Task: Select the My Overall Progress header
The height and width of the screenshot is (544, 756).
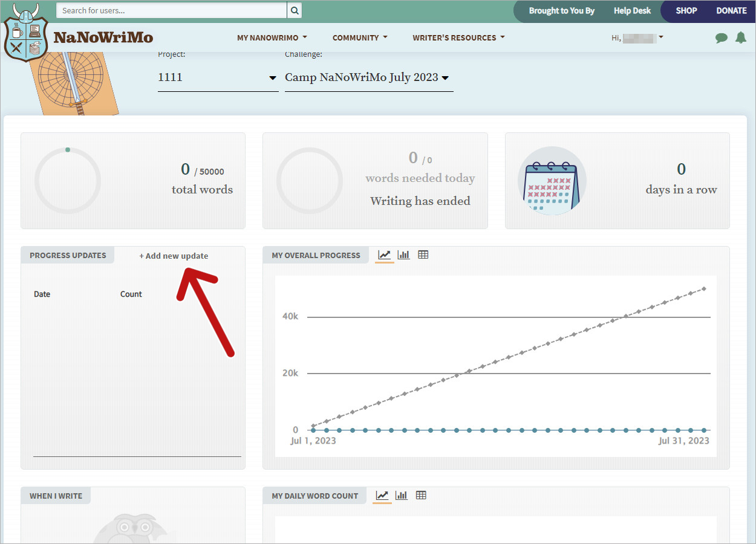Action: point(316,255)
